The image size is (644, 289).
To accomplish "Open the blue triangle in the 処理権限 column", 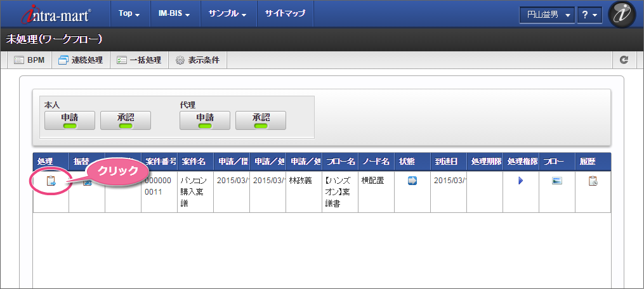I will 521,181.
